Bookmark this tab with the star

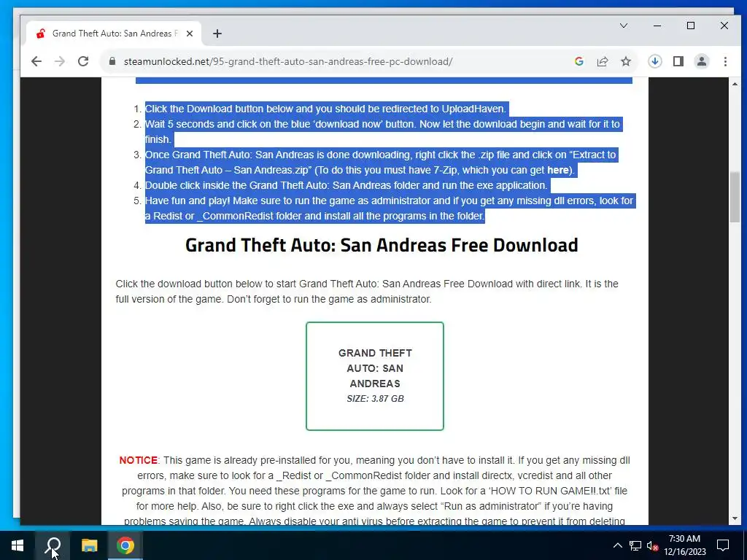(x=625, y=61)
